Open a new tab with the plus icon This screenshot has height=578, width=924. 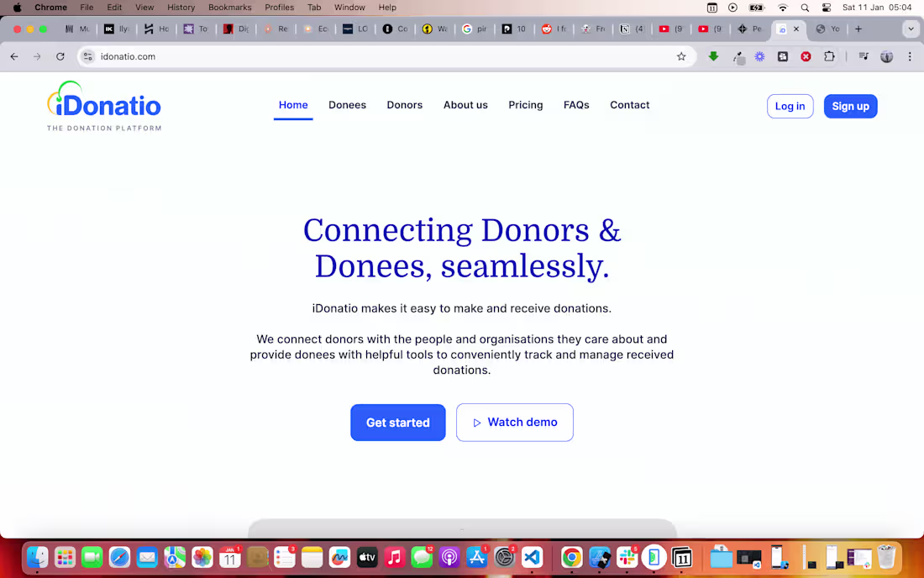[x=858, y=29]
